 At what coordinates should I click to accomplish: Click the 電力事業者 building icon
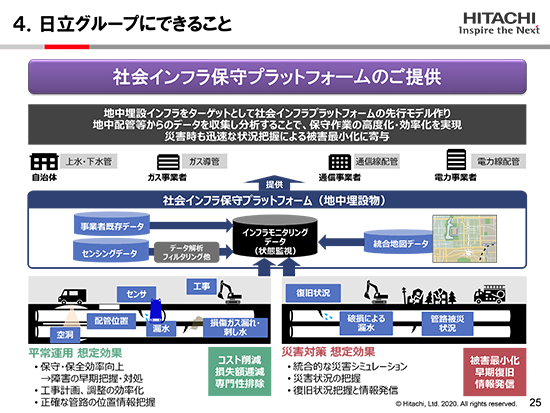coord(456,159)
